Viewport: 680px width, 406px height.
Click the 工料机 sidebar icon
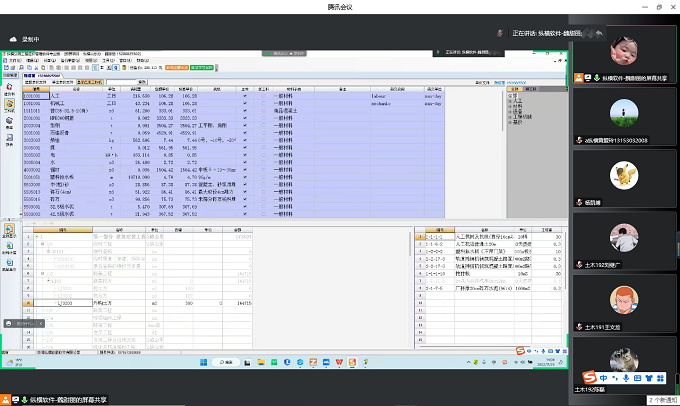point(9,103)
